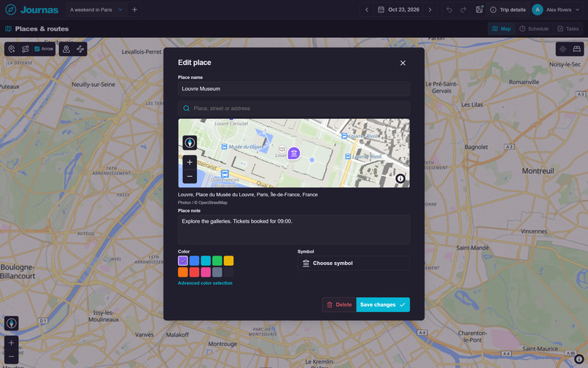Click the Journas compass logo
The image size is (588, 368).
tap(11, 9)
